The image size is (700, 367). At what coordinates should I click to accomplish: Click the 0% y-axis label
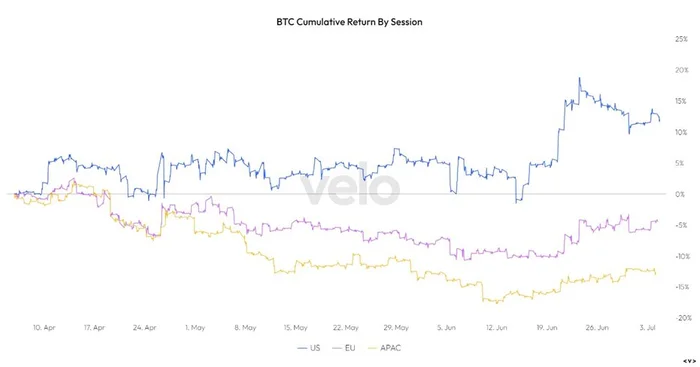coord(680,194)
